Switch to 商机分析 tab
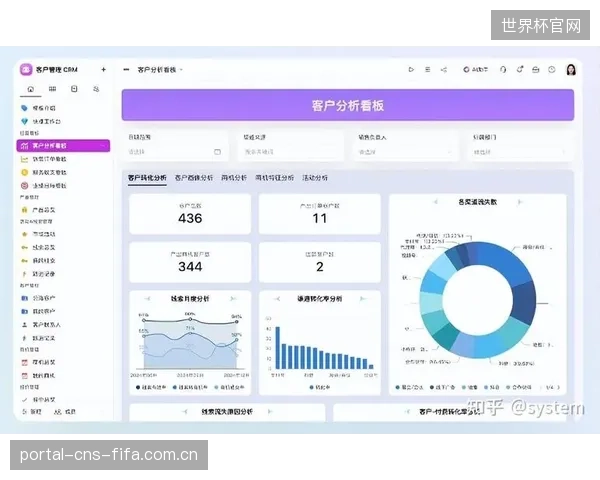Image resolution: width=600 pixels, height=480 pixels. coord(234,178)
